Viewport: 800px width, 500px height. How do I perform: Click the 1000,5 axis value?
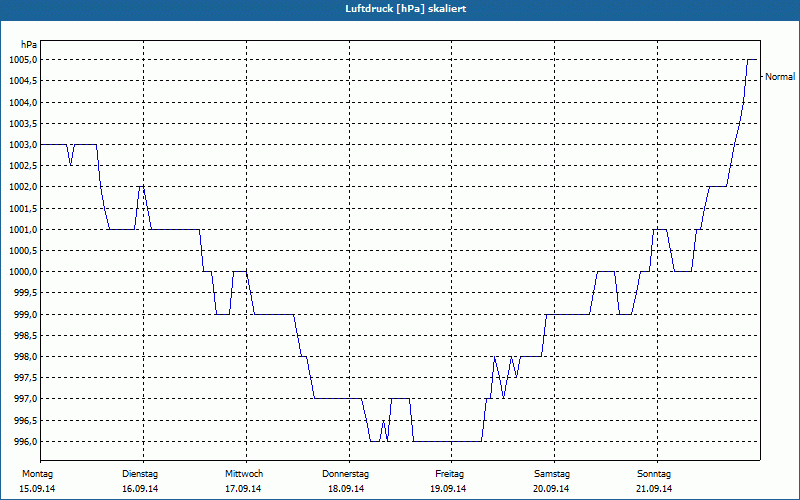[22, 251]
